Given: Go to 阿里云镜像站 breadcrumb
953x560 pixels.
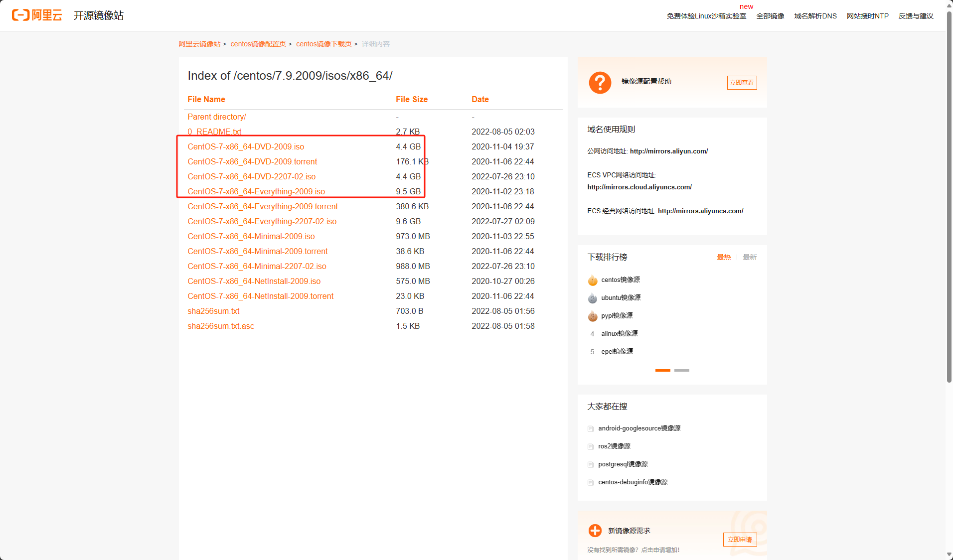Looking at the screenshot, I should 199,44.
